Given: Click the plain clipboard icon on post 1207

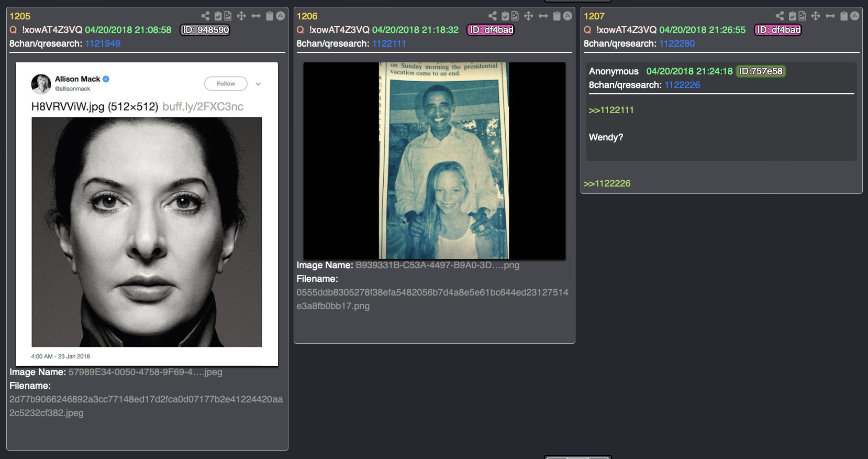Looking at the screenshot, I should tap(844, 16).
